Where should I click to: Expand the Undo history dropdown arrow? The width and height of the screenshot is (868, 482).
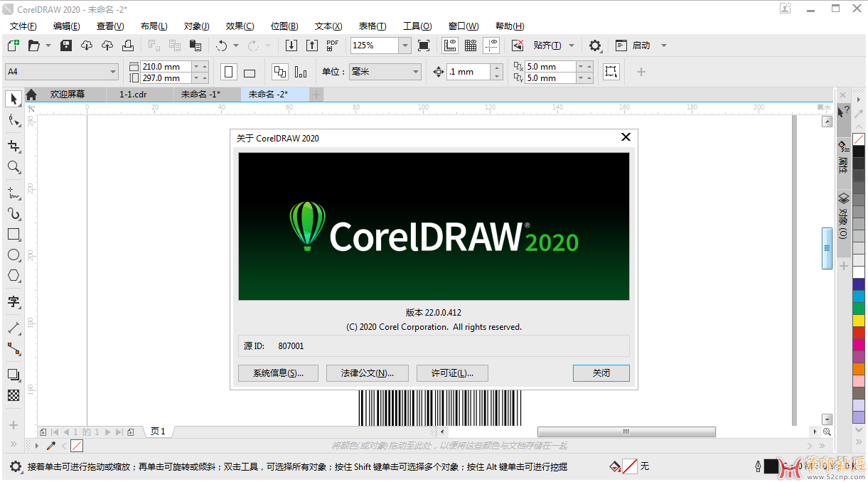tap(236, 45)
